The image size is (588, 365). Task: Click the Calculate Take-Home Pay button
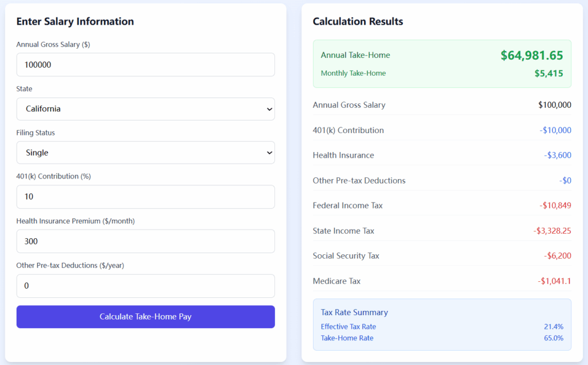click(145, 316)
